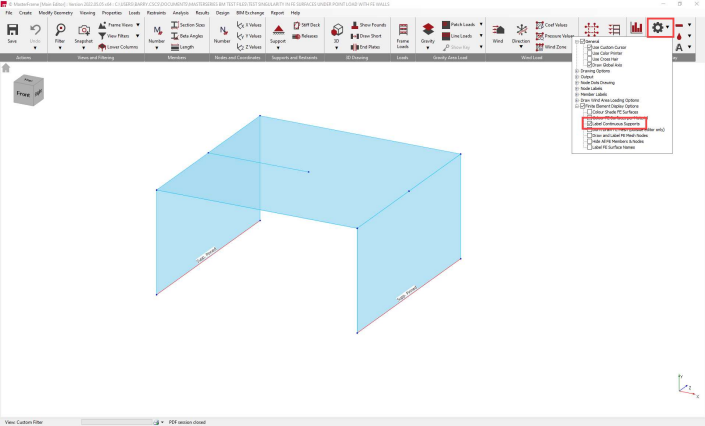The height and width of the screenshot is (426, 705).
Task: Click the Lower Columns icon
Action: (102, 47)
